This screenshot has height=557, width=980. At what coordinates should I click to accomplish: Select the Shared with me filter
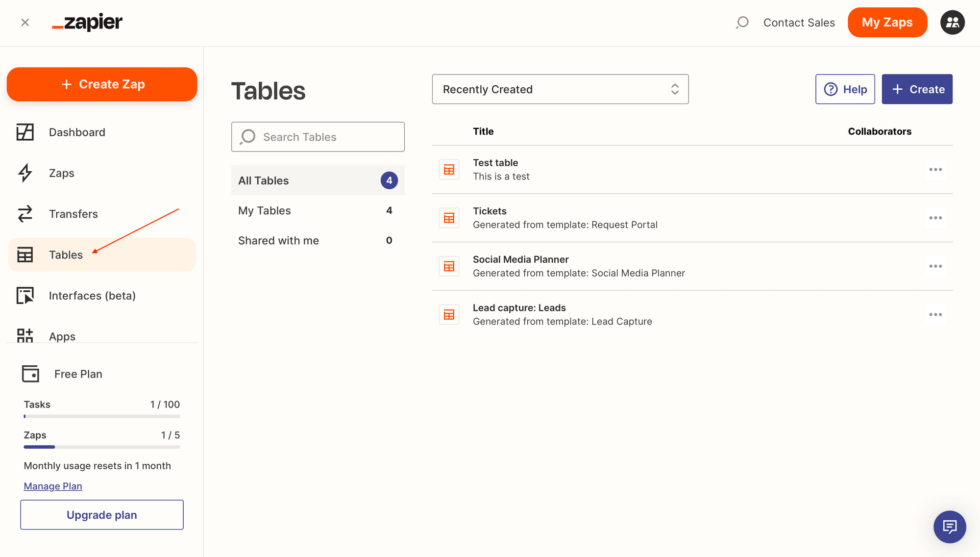pyautogui.click(x=278, y=240)
